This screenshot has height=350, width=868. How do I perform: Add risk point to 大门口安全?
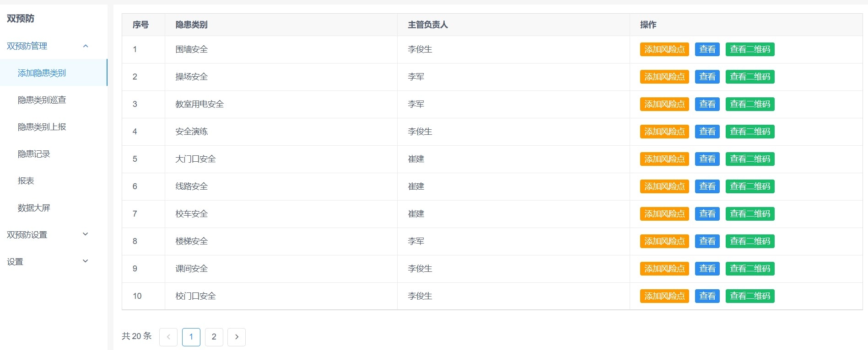click(x=664, y=159)
